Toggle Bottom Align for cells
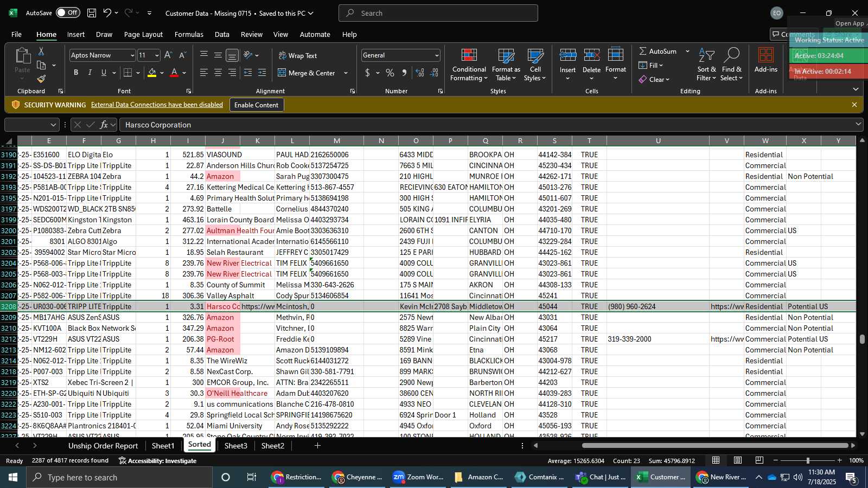This screenshot has width=868, height=488. pyautogui.click(x=232, y=55)
